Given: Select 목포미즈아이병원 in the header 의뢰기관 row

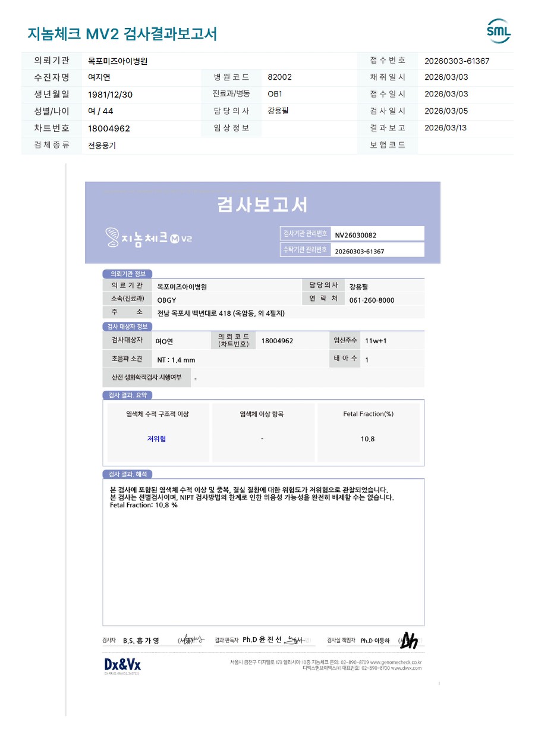Looking at the screenshot, I should 118,61.
